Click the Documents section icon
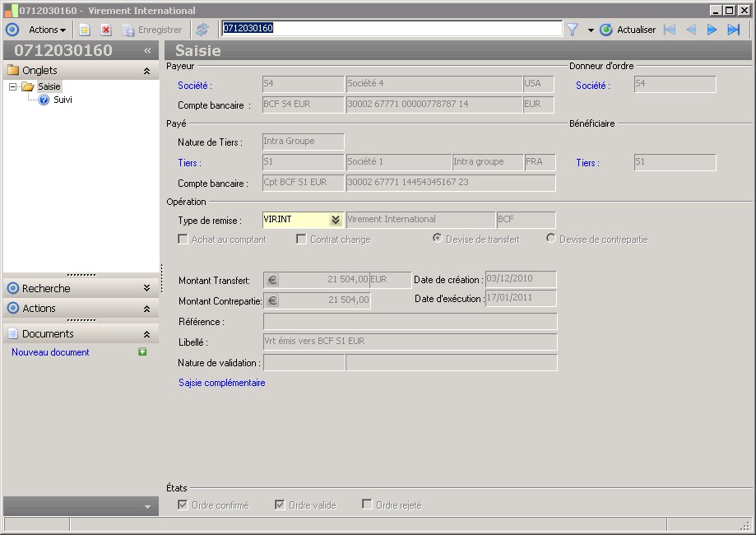 tap(13, 333)
